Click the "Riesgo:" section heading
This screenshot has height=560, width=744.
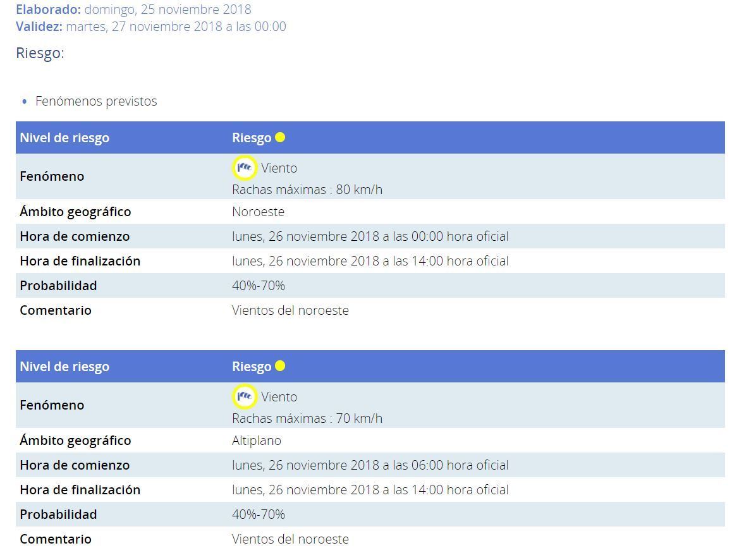point(40,53)
